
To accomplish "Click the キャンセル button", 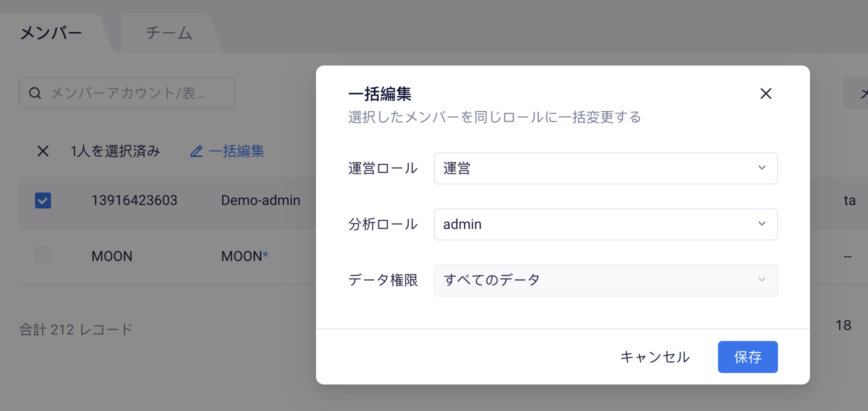I will tap(655, 357).
